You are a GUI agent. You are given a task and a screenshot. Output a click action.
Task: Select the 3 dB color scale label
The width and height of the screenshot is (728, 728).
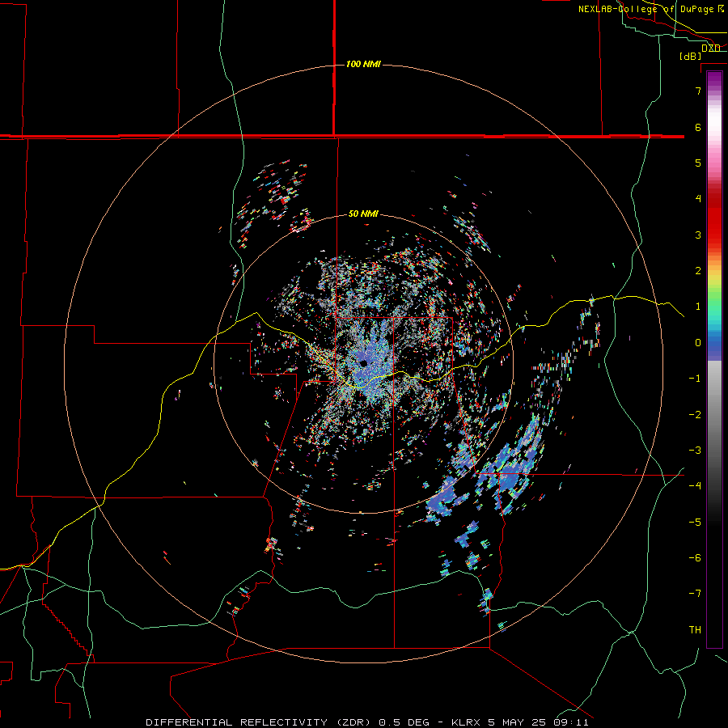point(698,235)
